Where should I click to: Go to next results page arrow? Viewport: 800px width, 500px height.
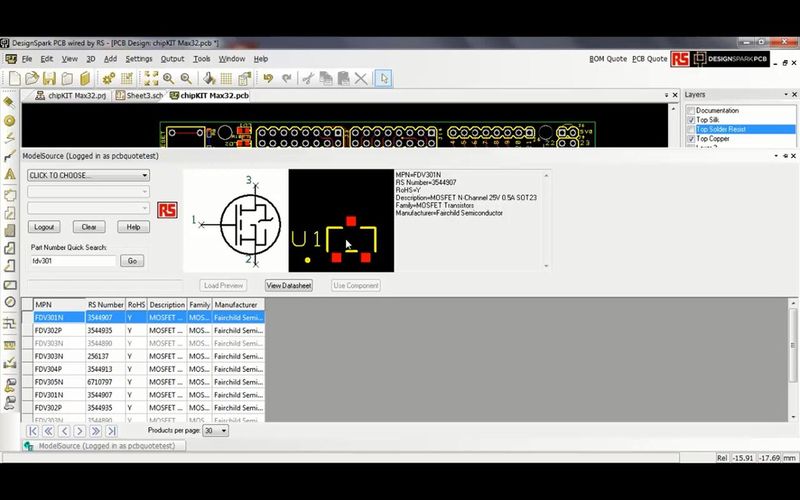coord(80,431)
